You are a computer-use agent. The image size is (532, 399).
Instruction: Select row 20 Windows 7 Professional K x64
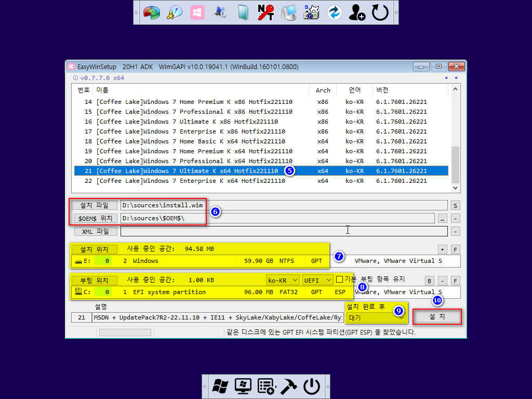[261, 161]
